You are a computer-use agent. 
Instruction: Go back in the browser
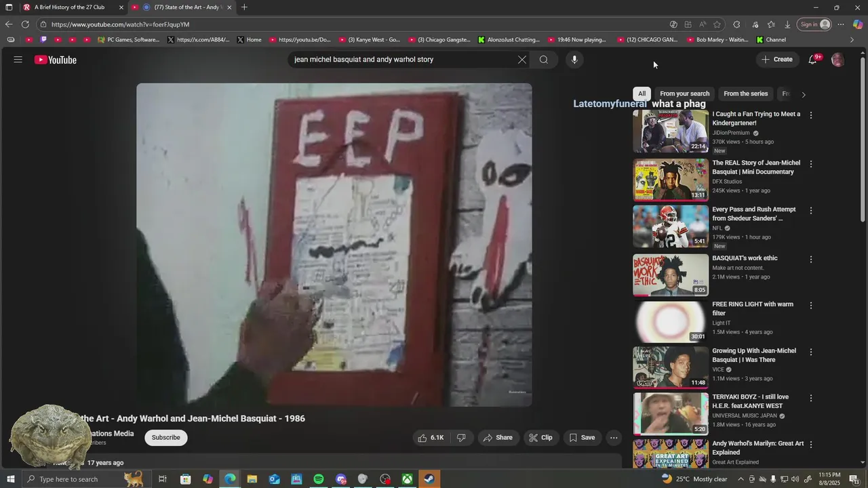pyautogui.click(x=9, y=24)
